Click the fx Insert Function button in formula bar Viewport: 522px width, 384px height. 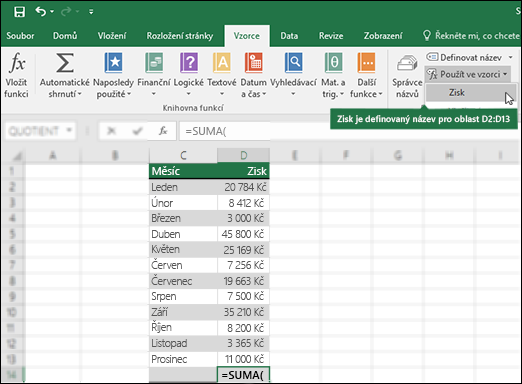coord(163,131)
